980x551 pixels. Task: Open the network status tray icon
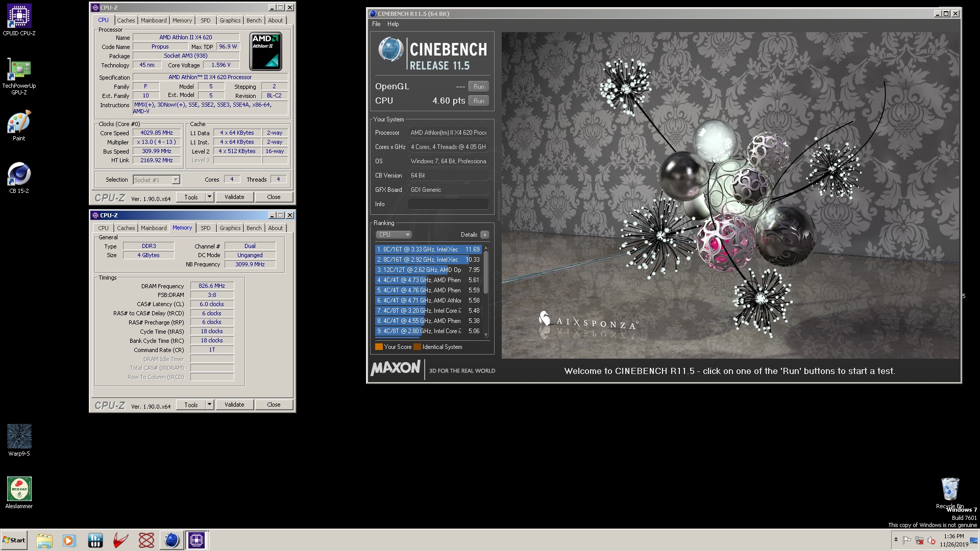(x=919, y=540)
